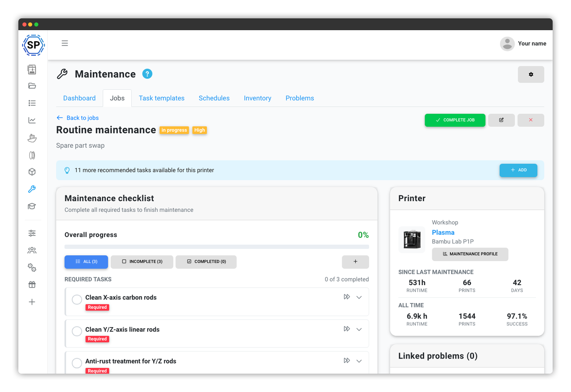Open maintenance settings gear button
Viewport: 571px width, 392px height.
(x=531, y=74)
